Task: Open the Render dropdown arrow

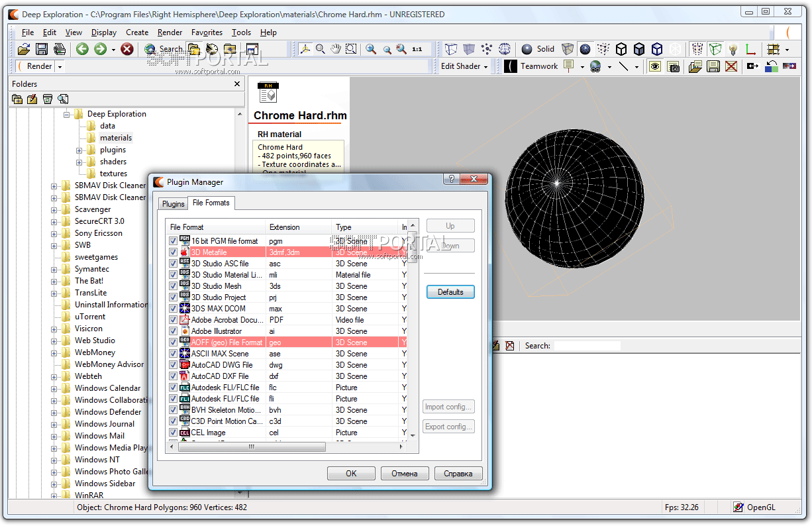Action: 60,66
